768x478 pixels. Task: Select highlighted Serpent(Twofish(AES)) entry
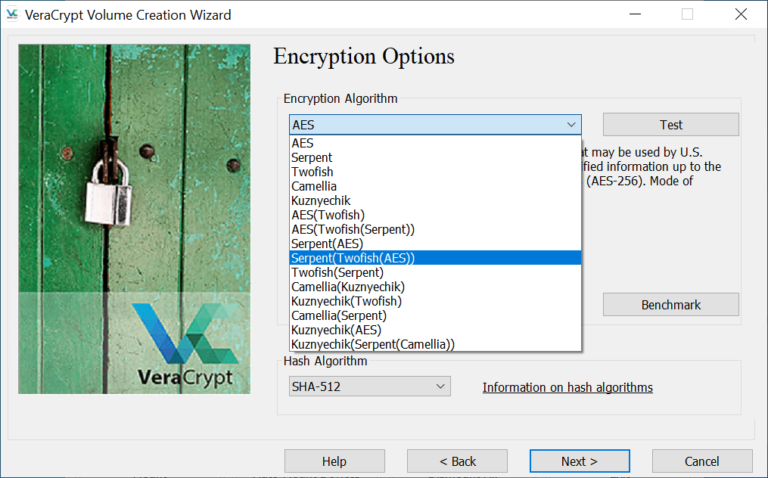tap(435, 258)
